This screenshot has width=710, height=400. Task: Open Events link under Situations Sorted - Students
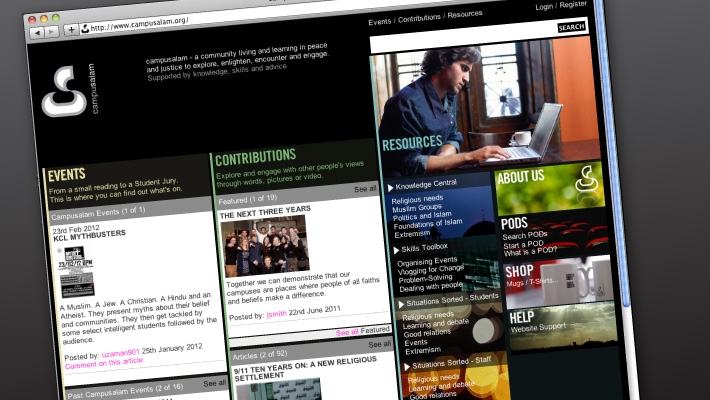click(416, 342)
